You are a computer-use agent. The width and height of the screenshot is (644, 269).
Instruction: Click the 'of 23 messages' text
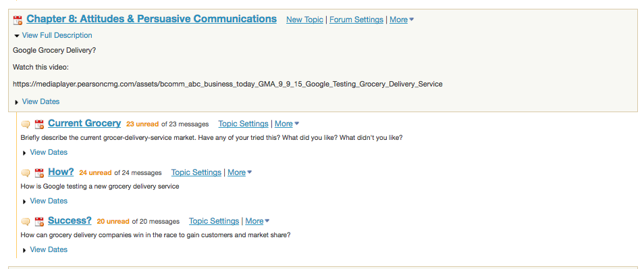[x=185, y=124]
